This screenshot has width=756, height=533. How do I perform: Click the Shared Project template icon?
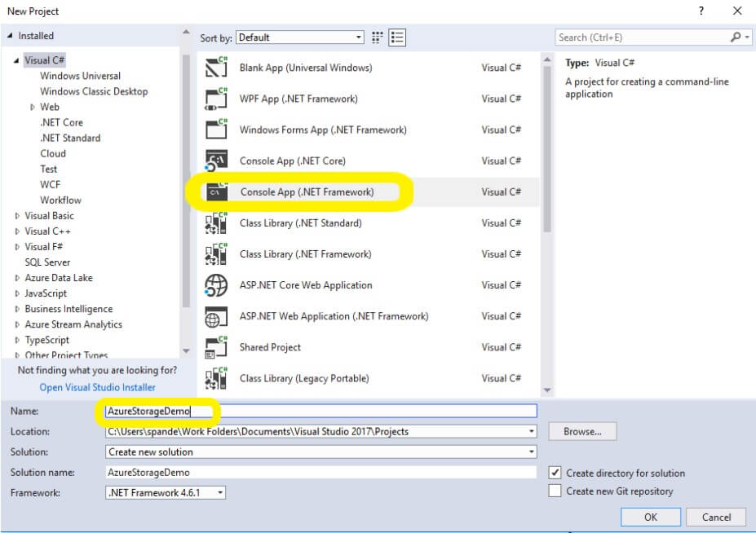pyautogui.click(x=216, y=347)
